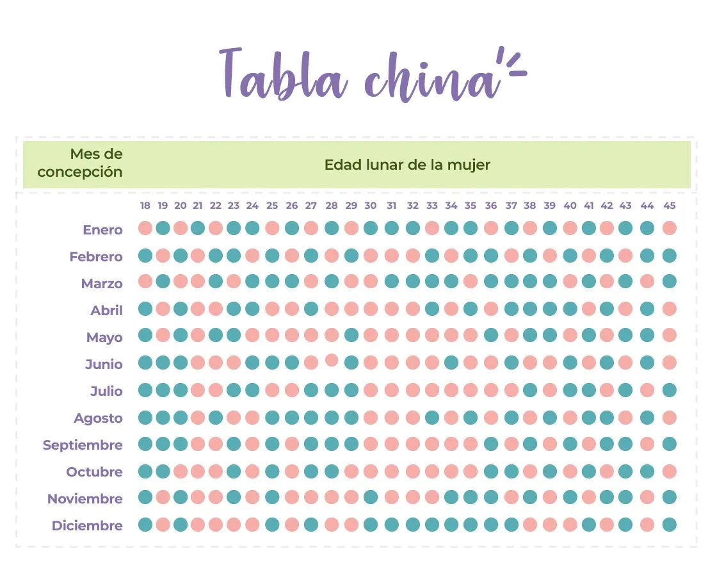The height and width of the screenshot is (588, 717).
Task: Select age 25 column header
Action: tap(271, 206)
